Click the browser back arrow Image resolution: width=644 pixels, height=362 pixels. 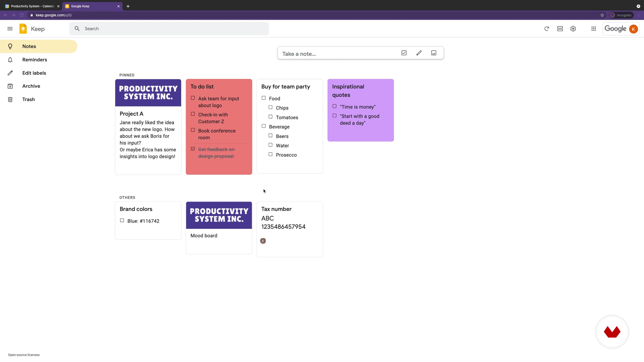6,15
